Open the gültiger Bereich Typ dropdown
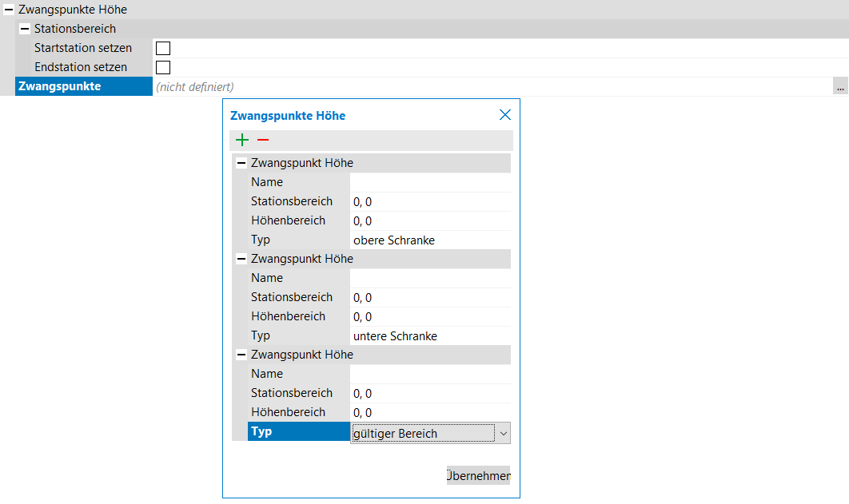 click(503, 434)
